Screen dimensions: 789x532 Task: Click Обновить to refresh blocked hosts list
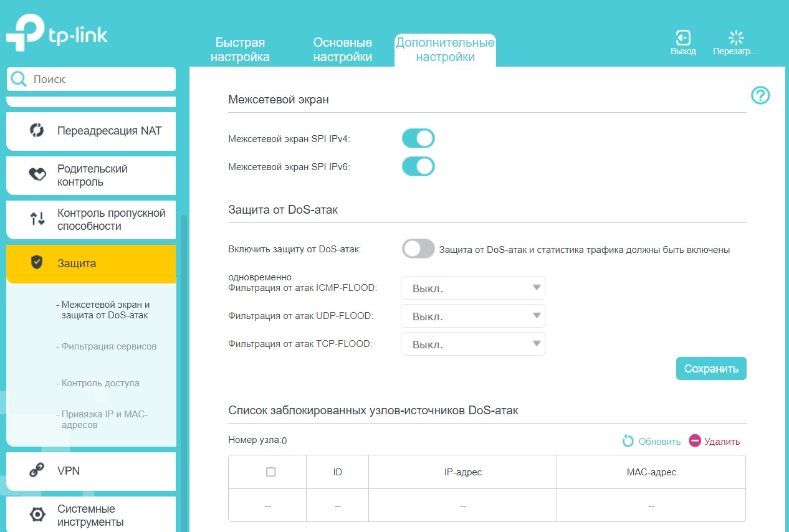[652, 441]
